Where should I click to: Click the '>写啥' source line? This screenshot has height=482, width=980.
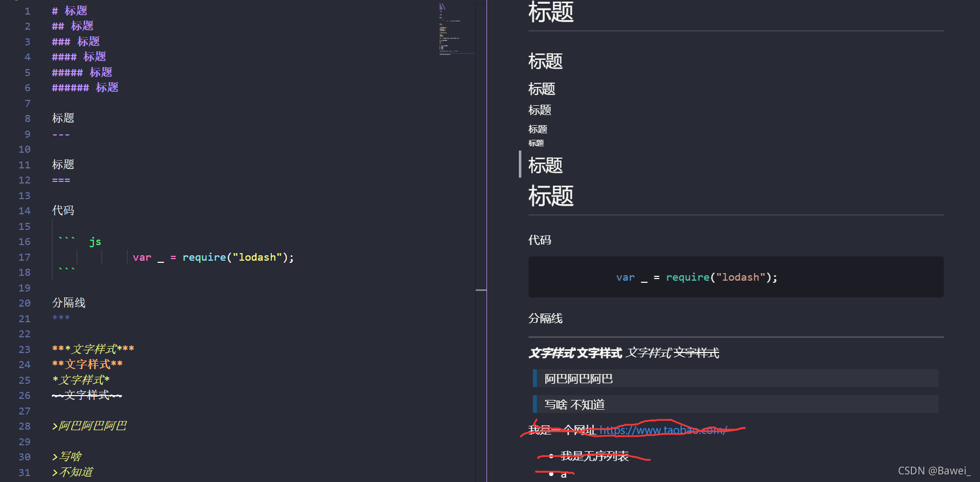(67, 457)
